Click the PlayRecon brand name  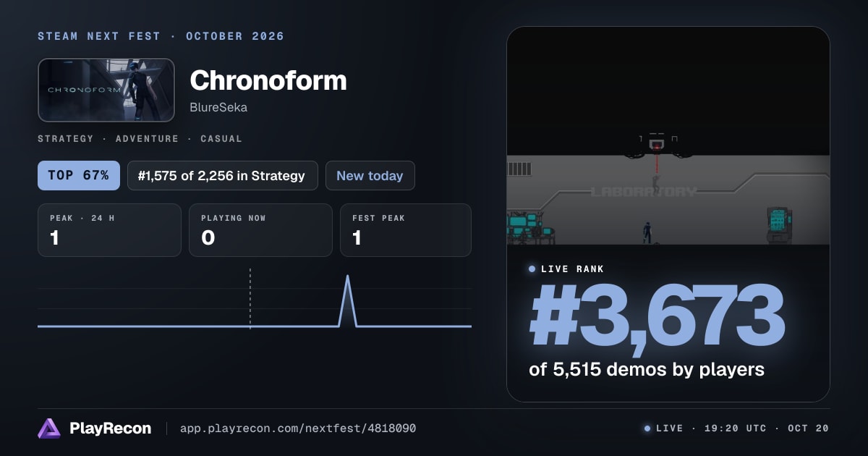[110, 428]
